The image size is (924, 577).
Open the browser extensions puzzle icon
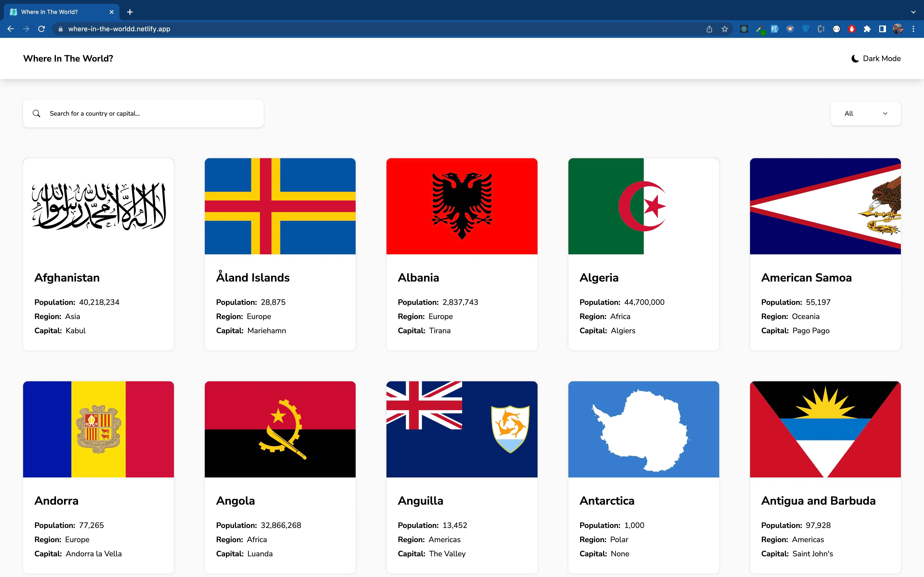pyautogui.click(x=867, y=29)
